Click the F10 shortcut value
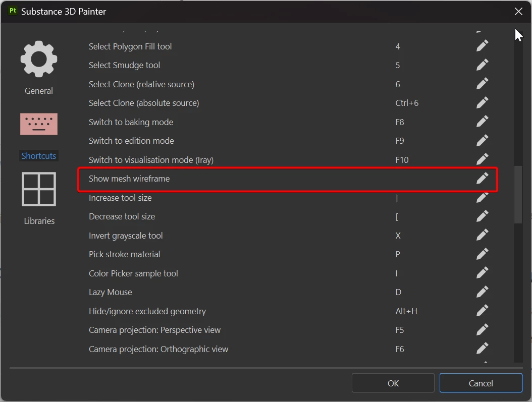The height and width of the screenshot is (402, 532). click(x=402, y=160)
